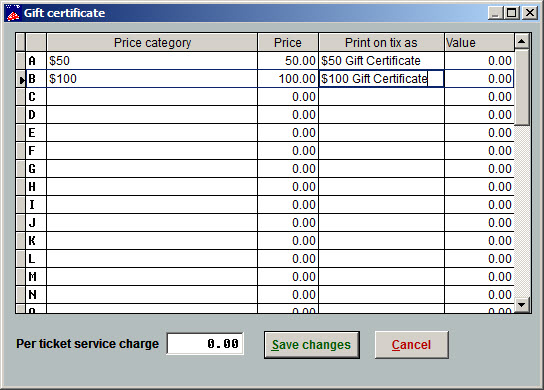The width and height of the screenshot is (544, 390).
Task: Click the scrollbar up arrow
Action: pyautogui.click(x=521, y=42)
